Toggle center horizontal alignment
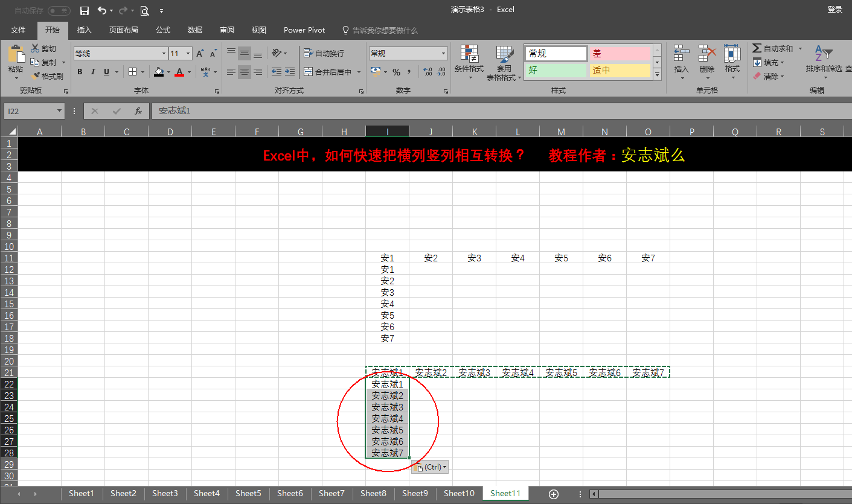The image size is (852, 504). click(x=245, y=72)
